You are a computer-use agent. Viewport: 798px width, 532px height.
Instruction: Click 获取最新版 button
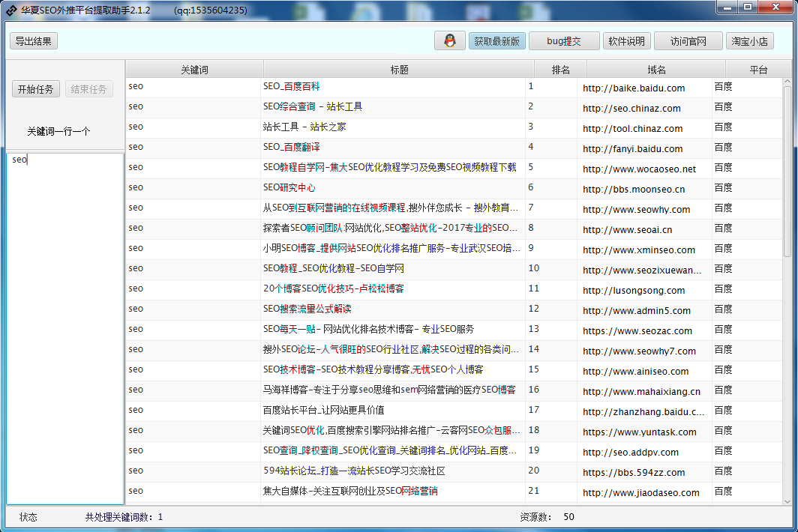496,41
